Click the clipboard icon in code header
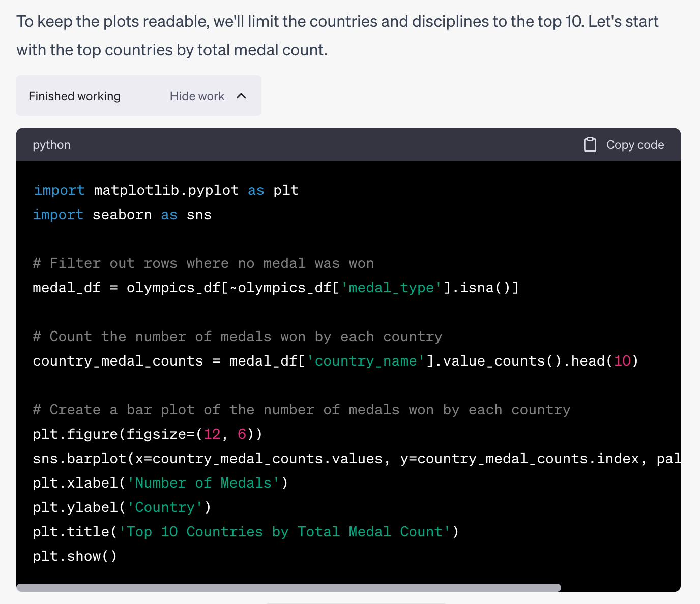700x604 pixels. 590,145
